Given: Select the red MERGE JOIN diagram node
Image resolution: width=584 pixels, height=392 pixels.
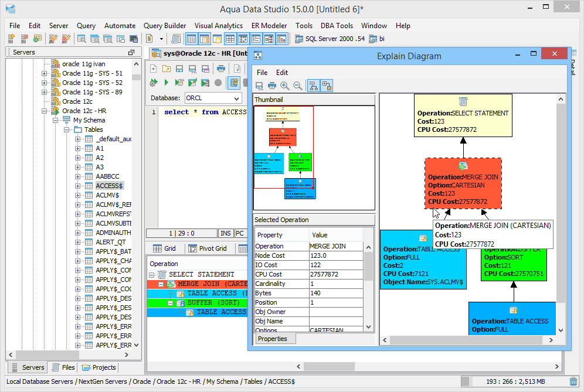Looking at the screenshot, I should [x=463, y=183].
